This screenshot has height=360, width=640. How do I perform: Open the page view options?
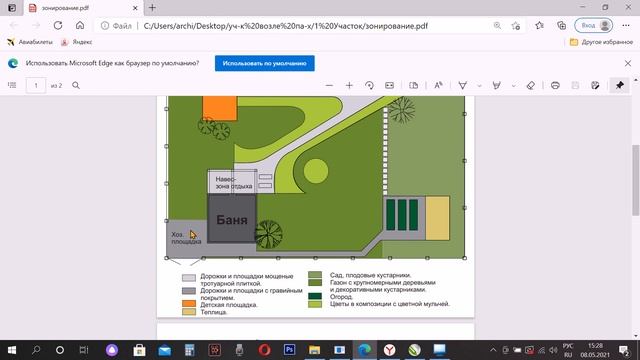point(413,85)
